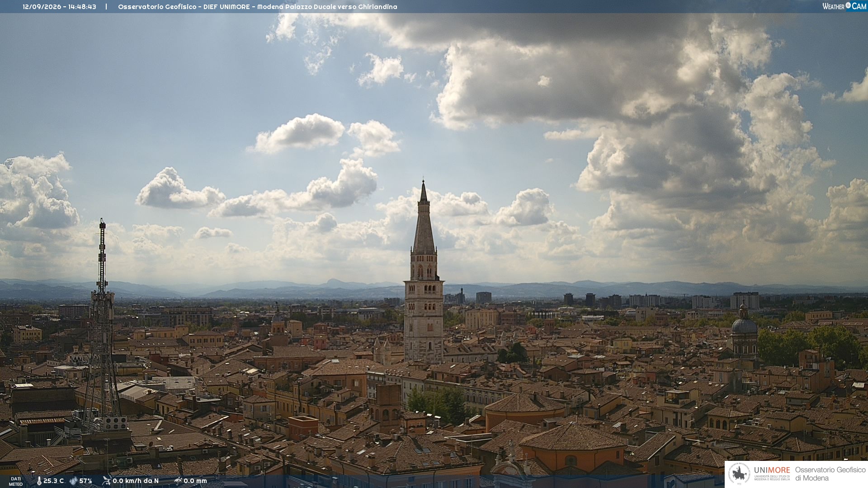The height and width of the screenshot is (488, 868).
Task: Click the 0.0 mm rainfall value
Action: (195, 481)
